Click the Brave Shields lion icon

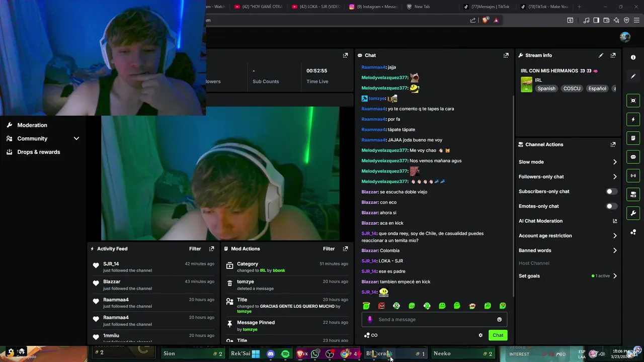485,20
